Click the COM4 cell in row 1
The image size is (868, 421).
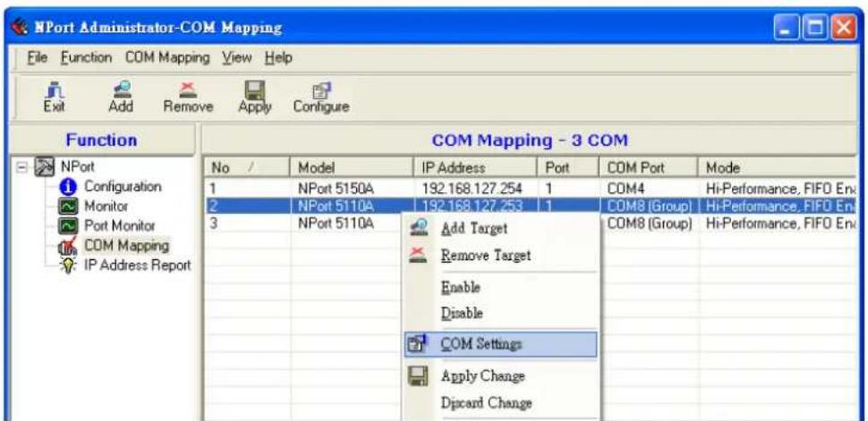point(625,189)
